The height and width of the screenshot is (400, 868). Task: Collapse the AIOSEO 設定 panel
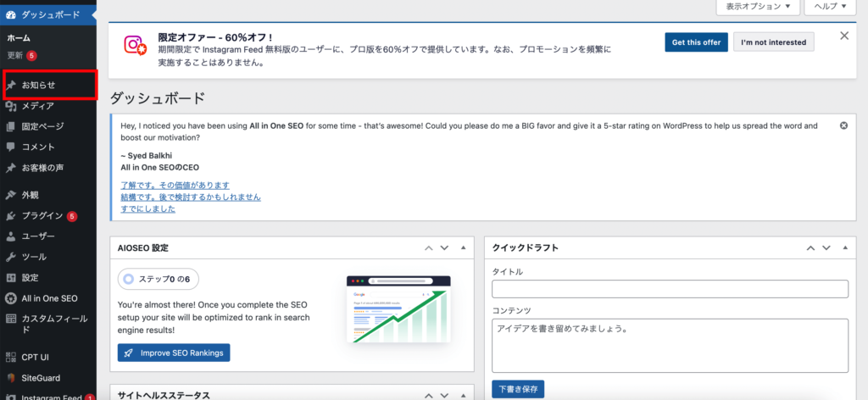[464, 247]
